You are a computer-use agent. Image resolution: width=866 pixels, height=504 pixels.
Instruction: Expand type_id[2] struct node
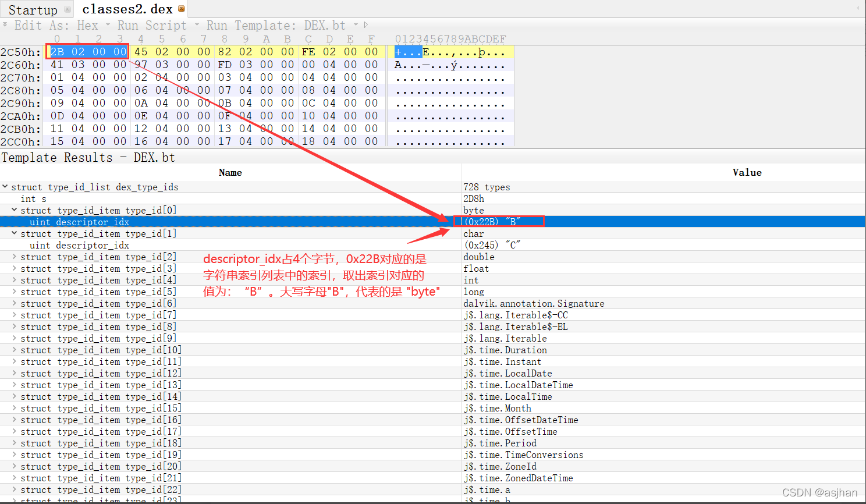15,257
